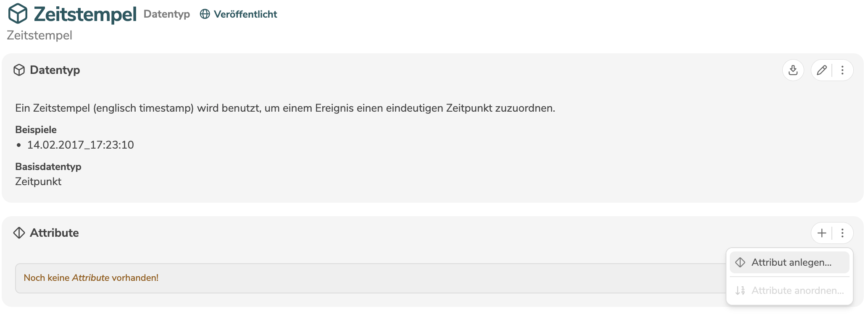Open the download icon on the Datentyp card
Screen dimensions: 868x314
[x=793, y=70]
